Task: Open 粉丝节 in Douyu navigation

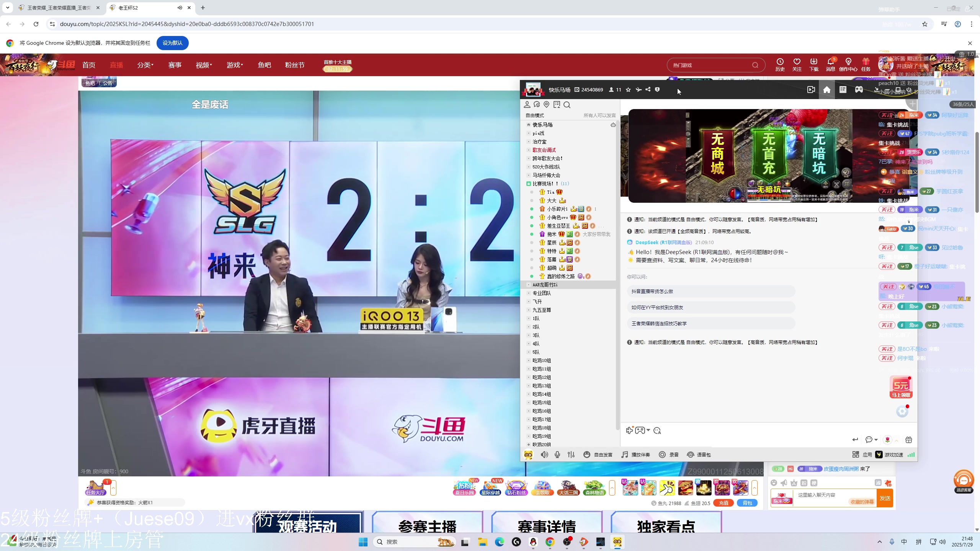Action: point(295,65)
